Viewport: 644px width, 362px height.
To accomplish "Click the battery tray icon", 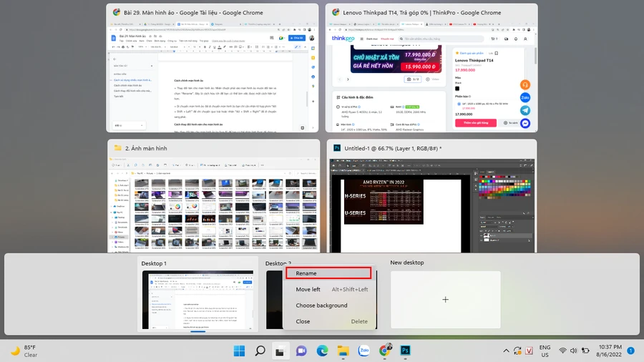I will (585, 351).
